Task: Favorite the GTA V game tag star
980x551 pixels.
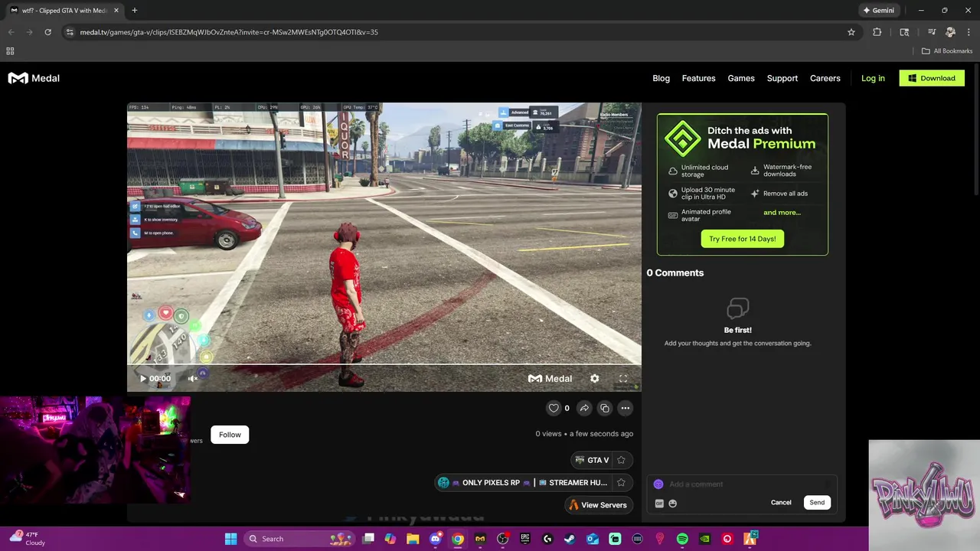Action: (x=622, y=460)
